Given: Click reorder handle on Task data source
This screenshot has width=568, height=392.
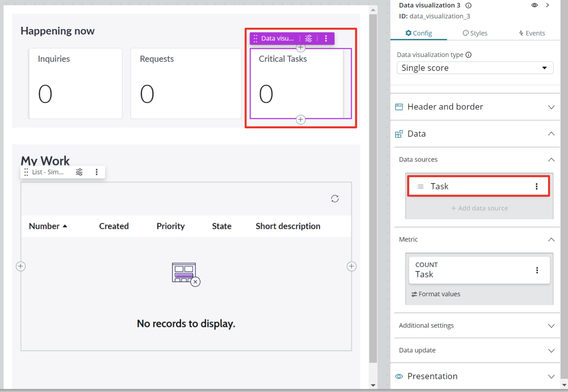Looking at the screenshot, I should point(420,186).
